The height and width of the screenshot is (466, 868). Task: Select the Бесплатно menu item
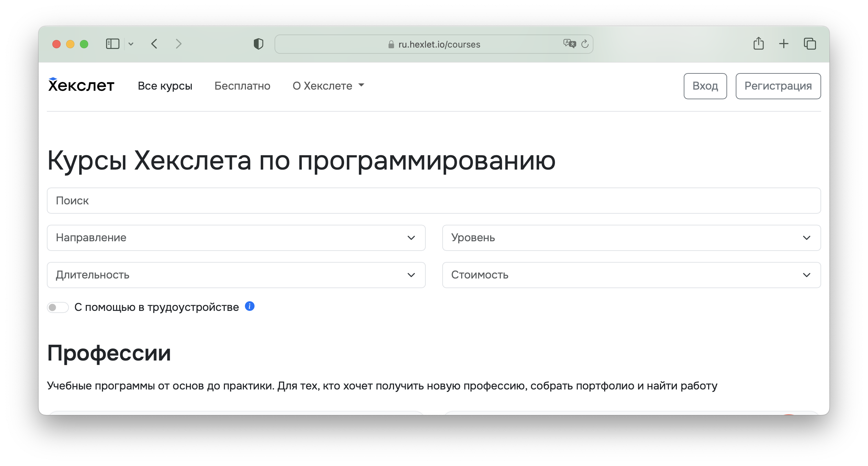coord(242,86)
